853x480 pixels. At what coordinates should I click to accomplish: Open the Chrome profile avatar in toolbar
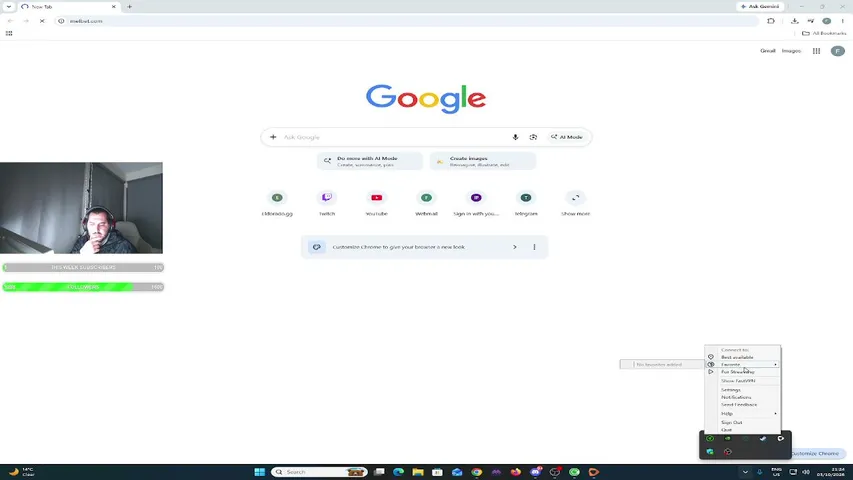(x=826, y=21)
